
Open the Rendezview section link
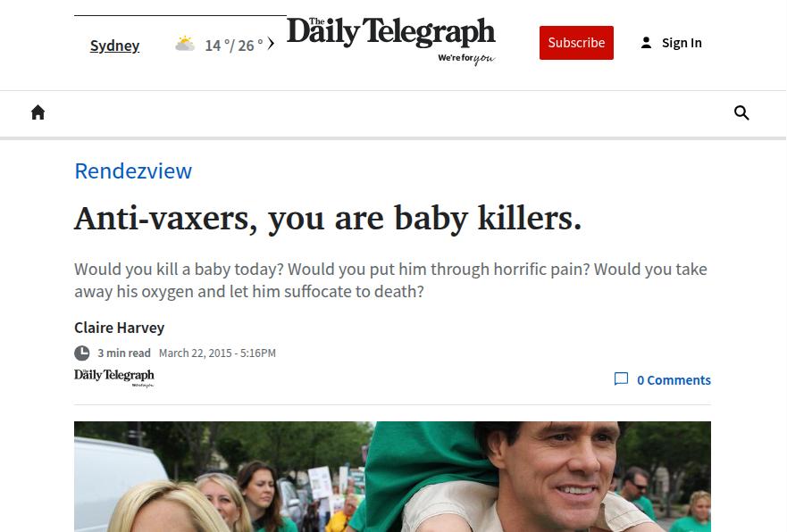[133, 171]
